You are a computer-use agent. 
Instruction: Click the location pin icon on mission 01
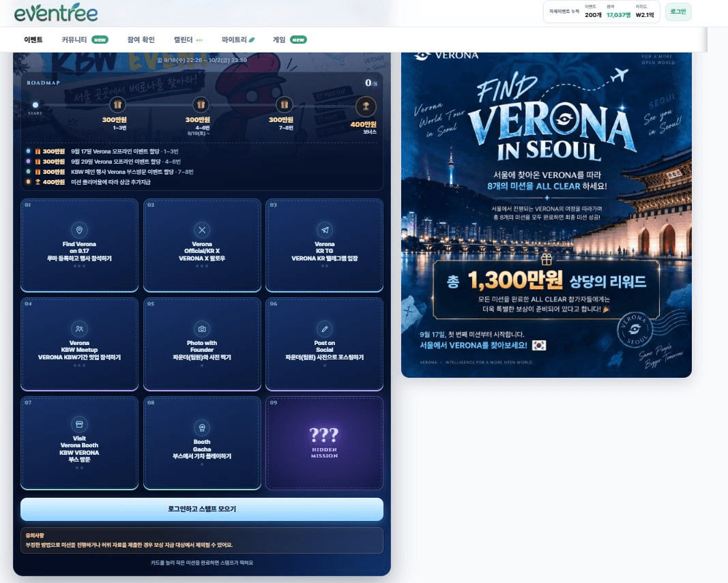pyautogui.click(x=79, y=230)
